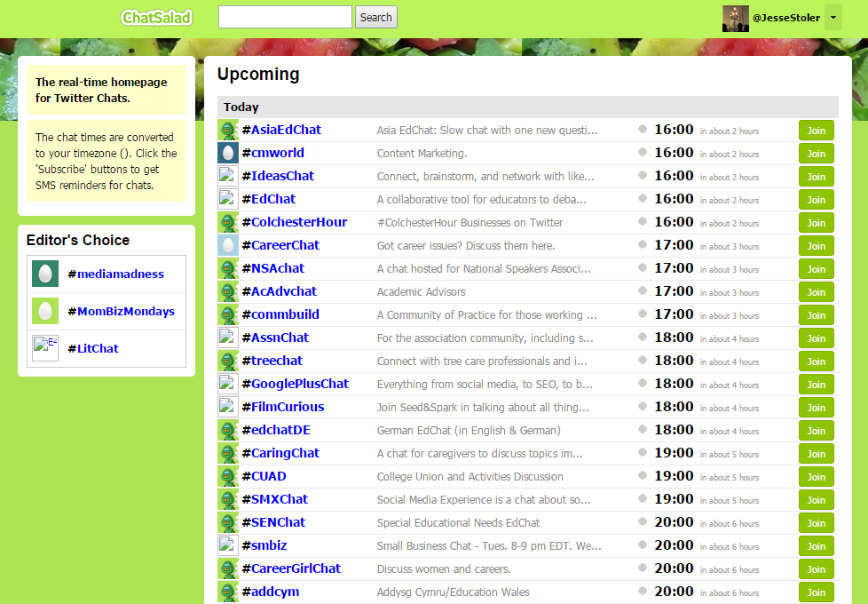Click the #smbiz avatar image
The image size is (868, 604).
[x=228, y=545]
